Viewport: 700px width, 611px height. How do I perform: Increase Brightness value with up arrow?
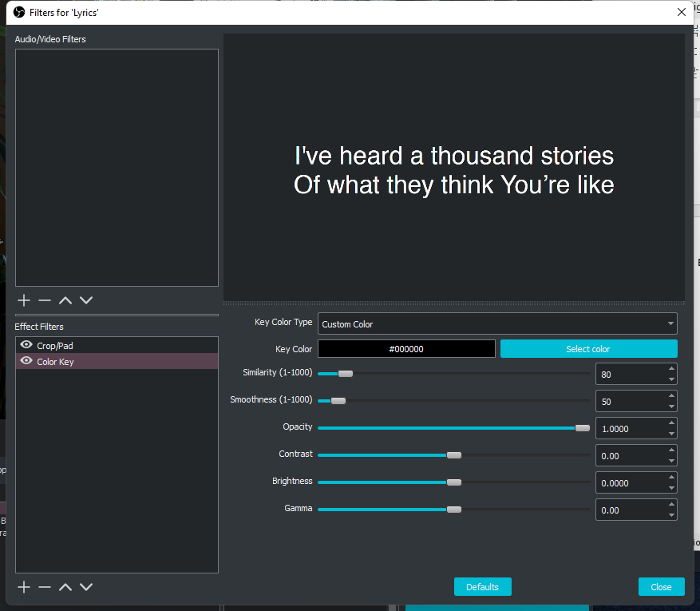click(x=671, y=478)
